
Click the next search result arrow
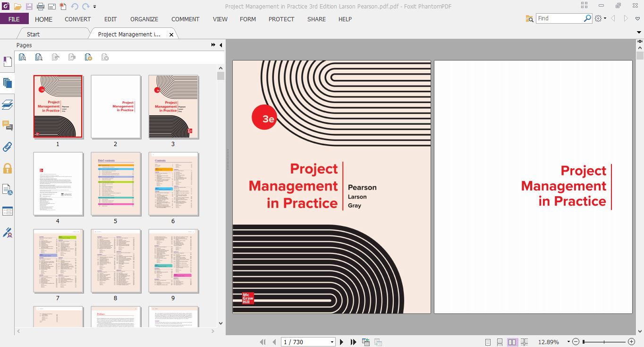626,18
